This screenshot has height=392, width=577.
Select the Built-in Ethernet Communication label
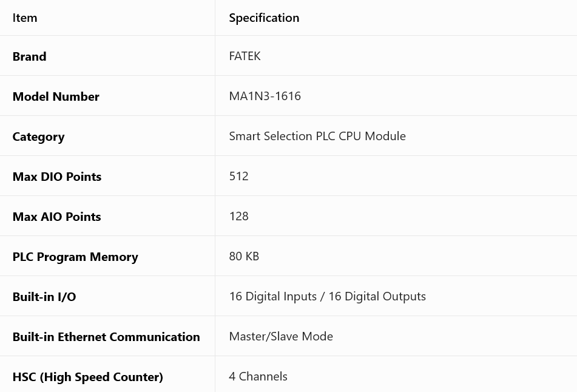tap(106, 337)
